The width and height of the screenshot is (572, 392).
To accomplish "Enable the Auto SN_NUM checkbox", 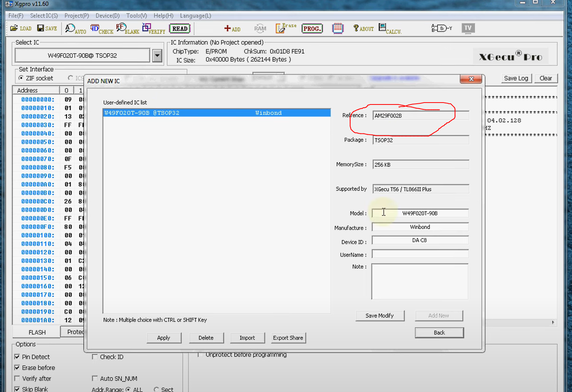I will coord(95,379).
